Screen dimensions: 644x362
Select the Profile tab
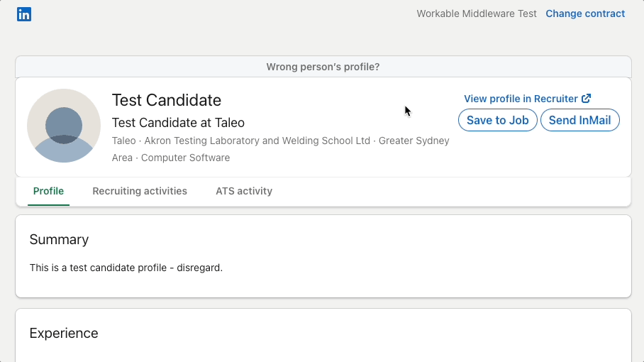48,191
